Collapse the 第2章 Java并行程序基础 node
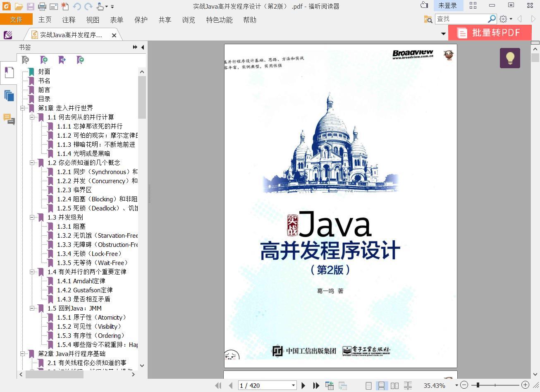 pyautogui.click(x=22, y=354)
